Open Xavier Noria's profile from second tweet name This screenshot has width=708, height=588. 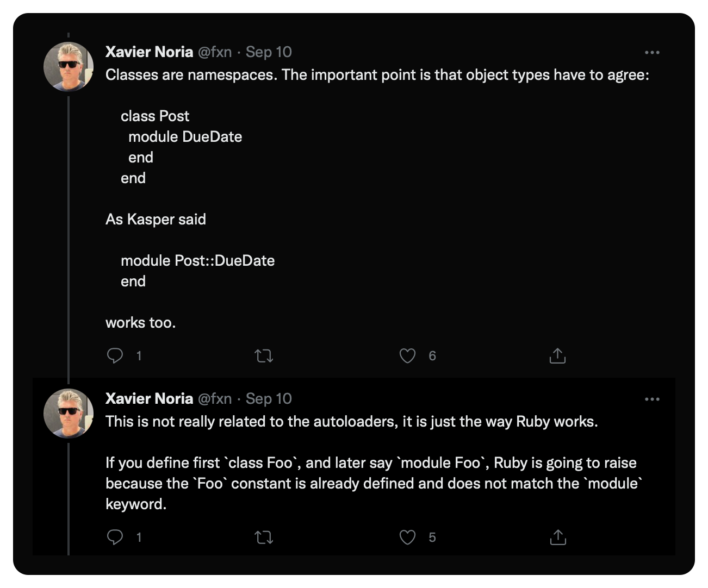pyautogui.click(x=149, y=398)
